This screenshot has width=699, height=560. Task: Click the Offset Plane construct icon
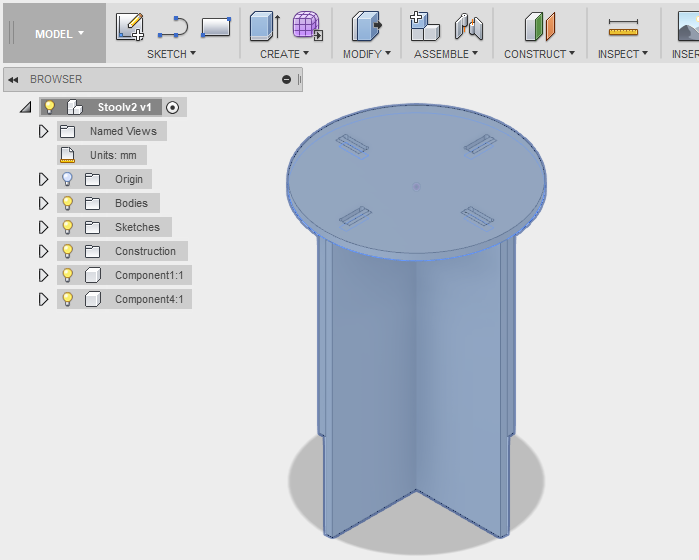click(540, 27)
